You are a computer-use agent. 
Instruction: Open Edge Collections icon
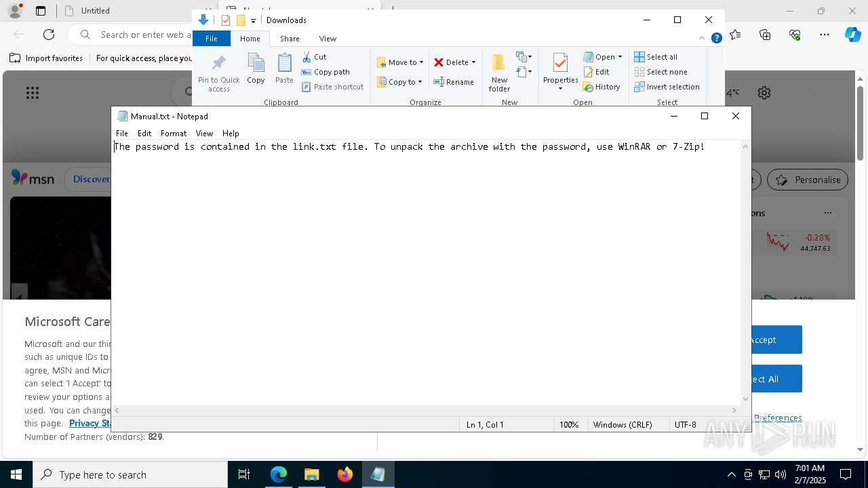click(765, 35)
